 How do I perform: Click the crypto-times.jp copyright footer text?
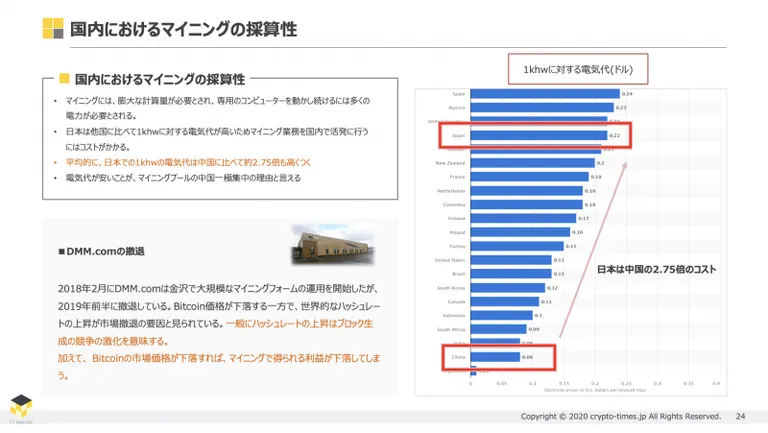(x=621, y=416)
